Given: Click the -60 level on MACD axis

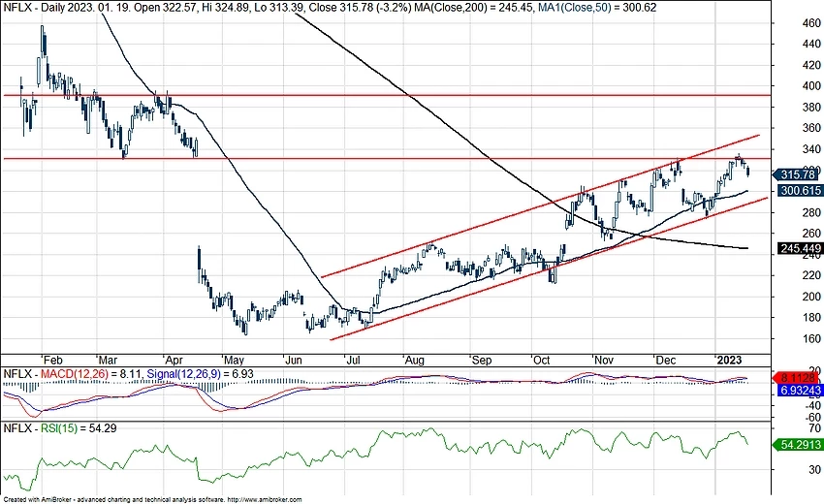Looking at the screenshot, I should [812, 417].
